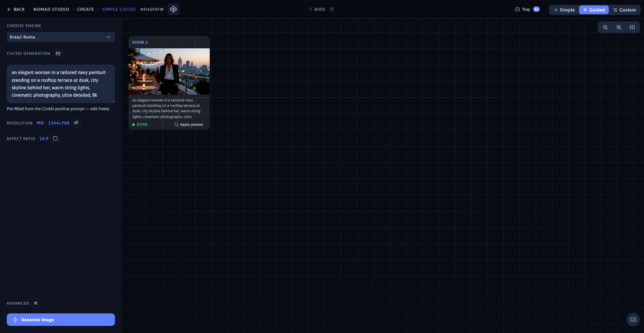Screen dimensions: 644x333
Task: Switch to Custom mode
Action: [624, 10]
